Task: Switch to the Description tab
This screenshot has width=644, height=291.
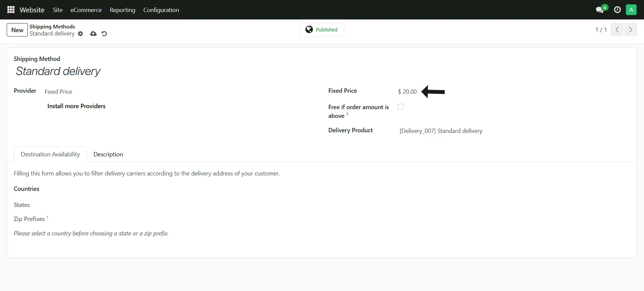Action: tap(108, 154)
